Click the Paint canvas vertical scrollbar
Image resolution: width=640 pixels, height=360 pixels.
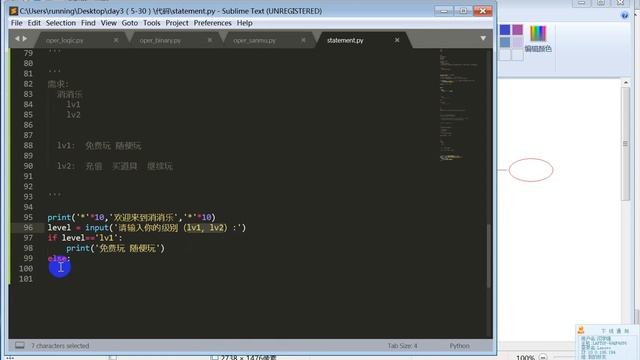(x=626, y=144)
